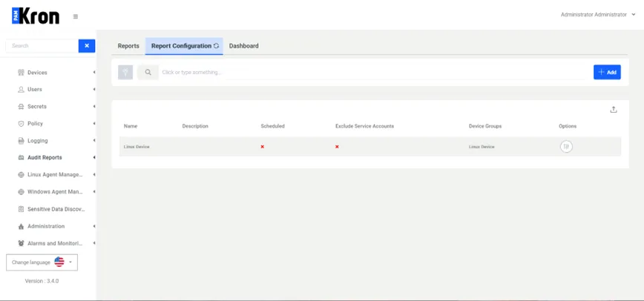Expand the Devices menu arrow
Screen dimensions: 644x301
tap(94, 72)
